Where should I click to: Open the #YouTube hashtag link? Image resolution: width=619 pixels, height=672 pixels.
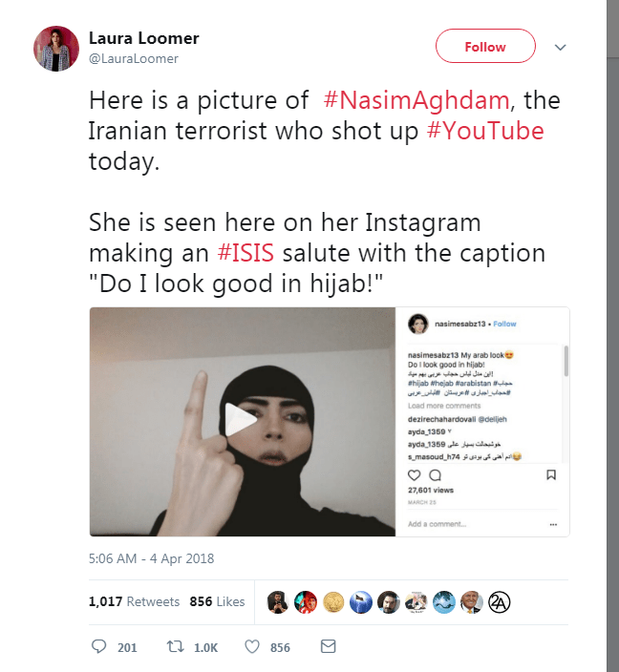coord(485,131)
